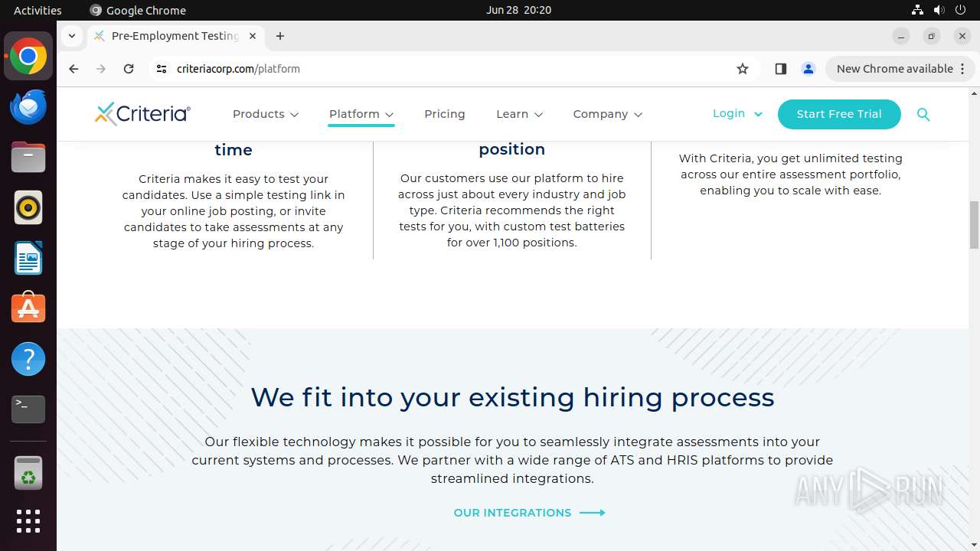Click the Chrome back arrow
Viewport: 980px width, 551px height.
[x=73, y=69]
